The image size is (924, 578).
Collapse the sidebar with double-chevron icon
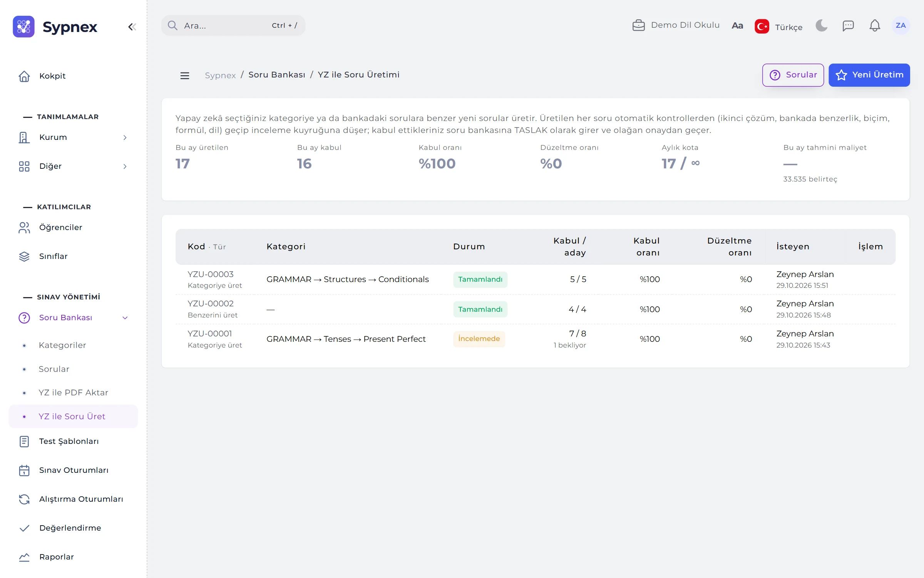[x=132, y=27]
